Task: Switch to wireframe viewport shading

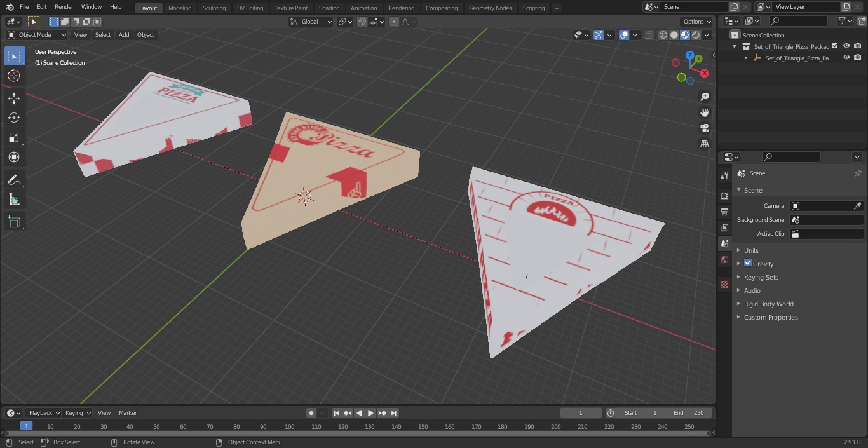Action: (663, 36)
